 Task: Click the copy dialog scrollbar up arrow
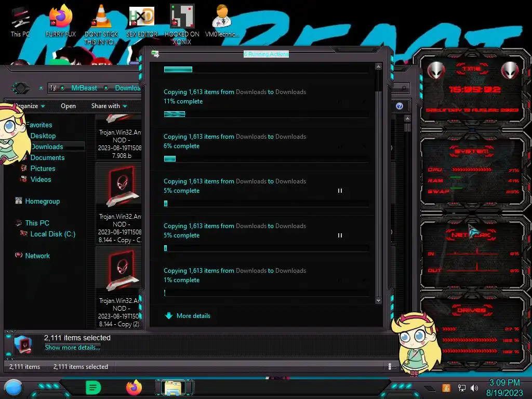(x=378, y=66)
